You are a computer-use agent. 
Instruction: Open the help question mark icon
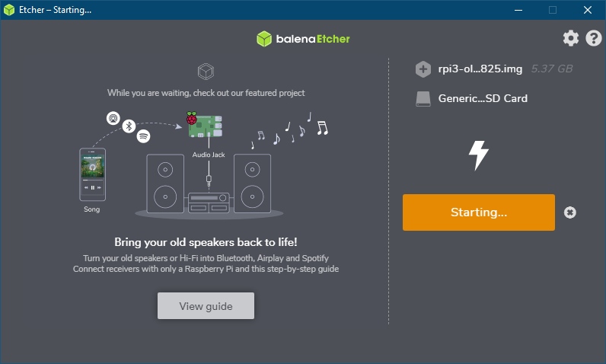(594, 38)
